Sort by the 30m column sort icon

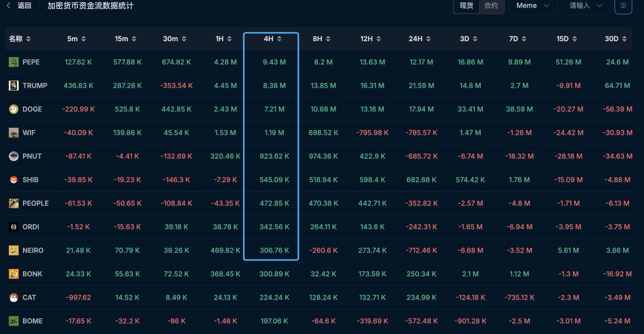tap(183, 39)
